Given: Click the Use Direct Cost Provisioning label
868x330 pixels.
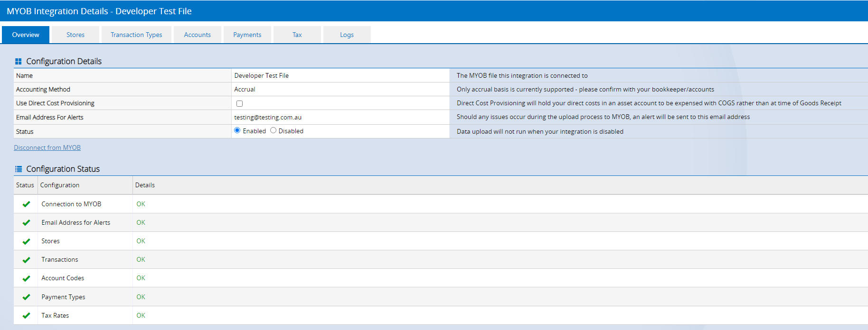Looking at the screenshot, I should point(55,103).
